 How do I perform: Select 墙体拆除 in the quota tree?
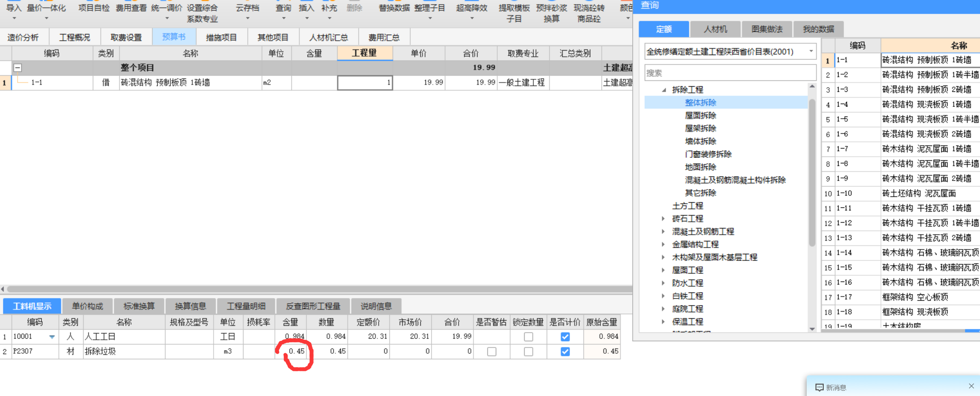[700, 141]
